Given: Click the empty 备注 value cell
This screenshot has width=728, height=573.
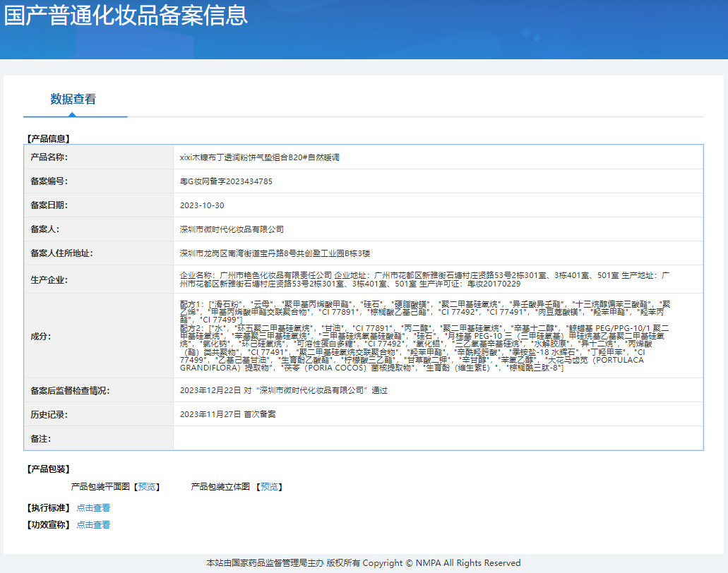Looking at the screenshot, I should (x=438, y=438).
